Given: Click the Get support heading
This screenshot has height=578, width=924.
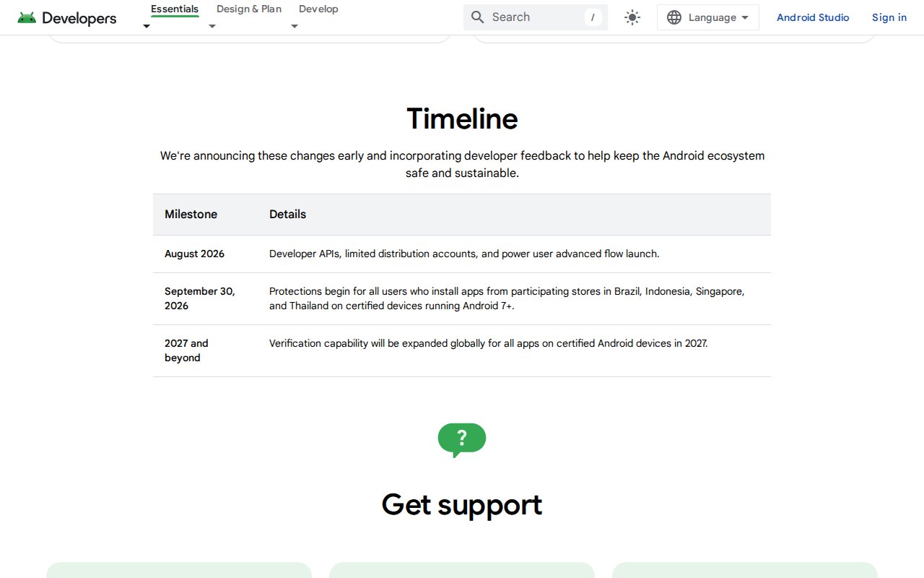Looking at the screenshot, I should [x=462, y=504].
